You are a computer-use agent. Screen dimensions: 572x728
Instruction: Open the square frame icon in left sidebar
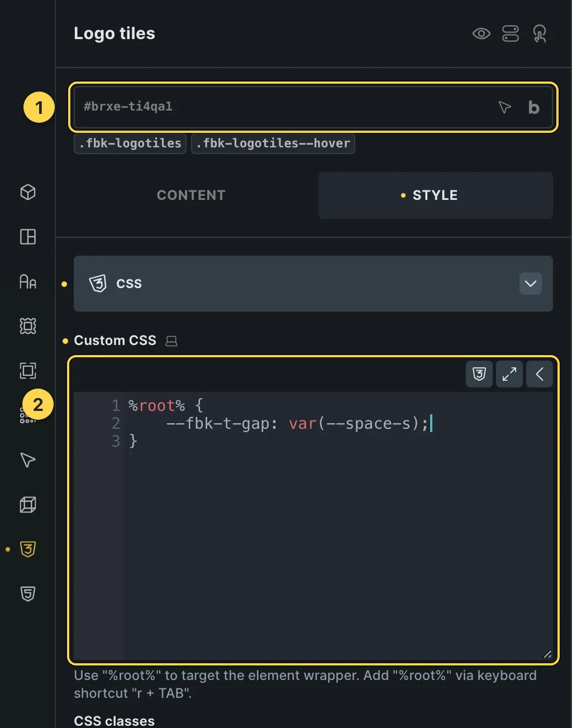(x=28, y=371)
